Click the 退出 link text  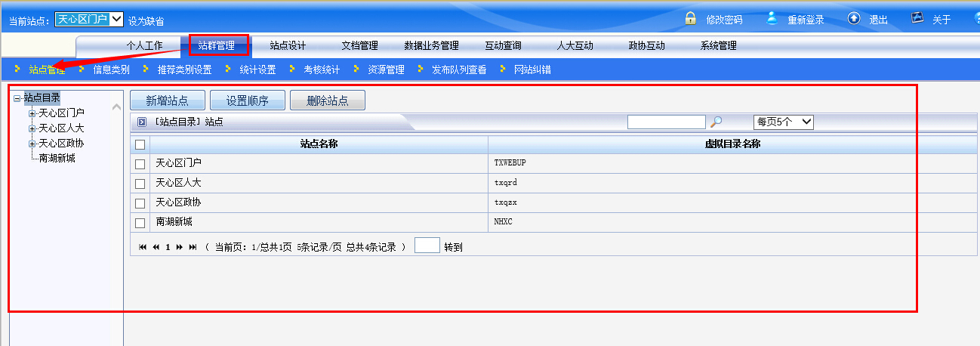[x=878, y=20]
